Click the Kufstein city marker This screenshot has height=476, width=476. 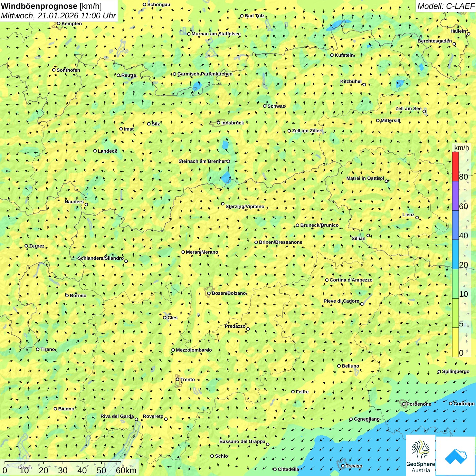pyautogui.click(x=332, y=55)
